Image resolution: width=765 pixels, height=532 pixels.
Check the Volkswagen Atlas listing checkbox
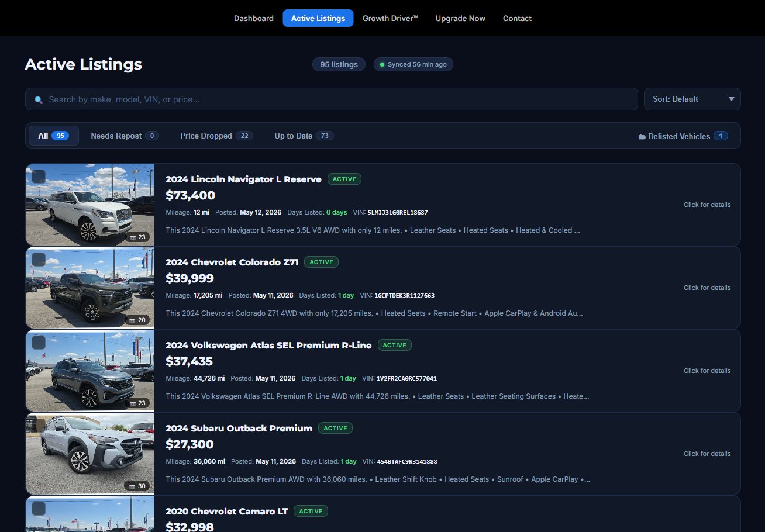coord(39,343)
